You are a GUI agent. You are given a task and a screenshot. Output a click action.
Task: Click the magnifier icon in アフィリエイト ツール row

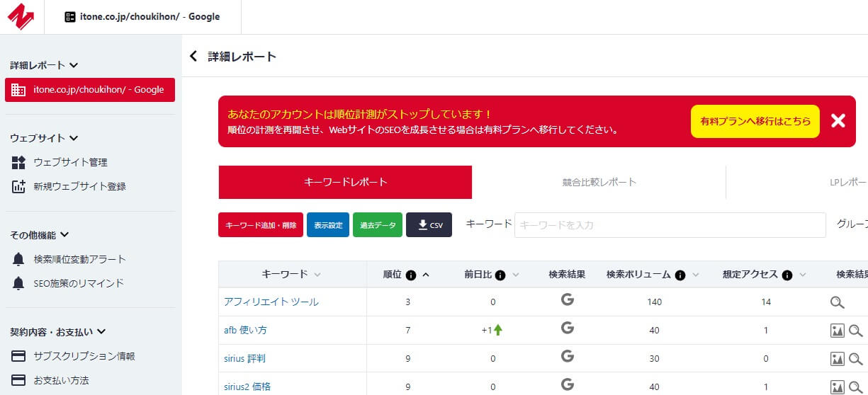pos(838,302)
